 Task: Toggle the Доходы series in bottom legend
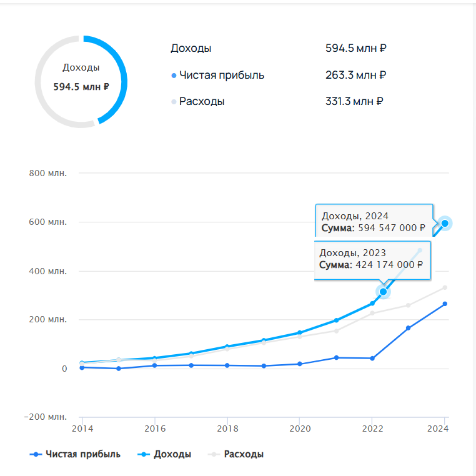(164, 454)
